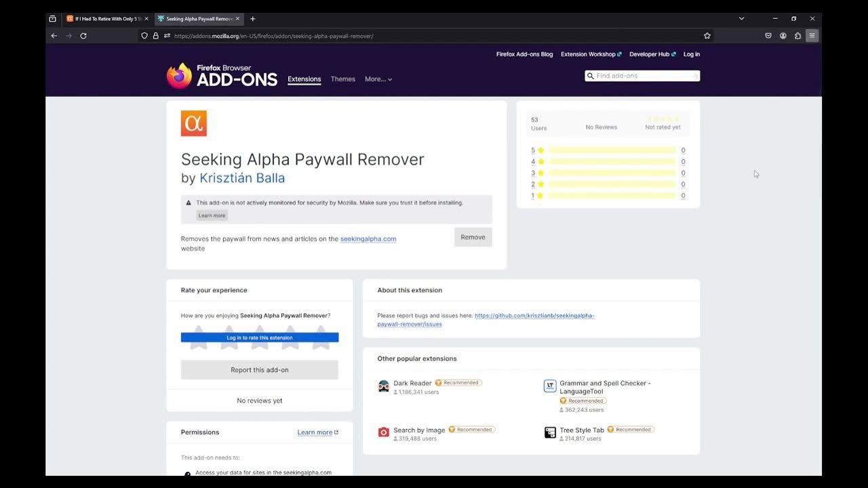The image size is (868, 488).
Task: Click Learn more beside Permissions
Action: [317, 432]
